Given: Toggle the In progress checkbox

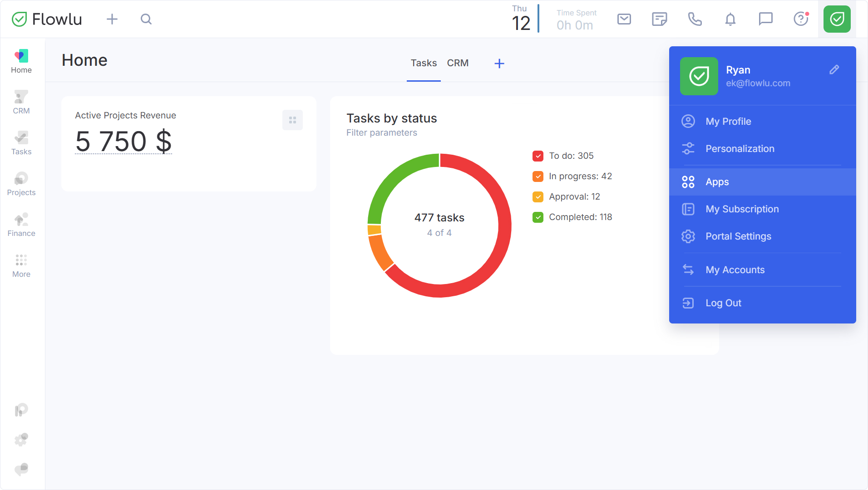Looking at the screenshot, I should [x=538, y=176].
